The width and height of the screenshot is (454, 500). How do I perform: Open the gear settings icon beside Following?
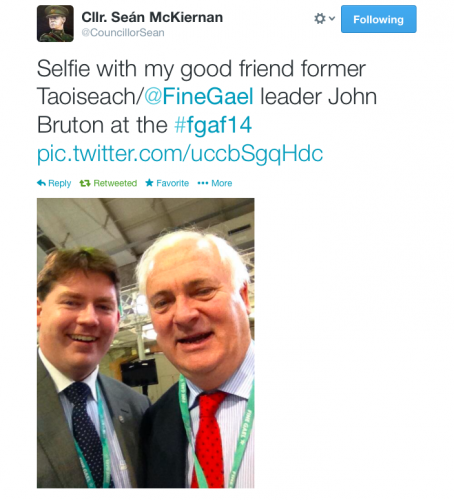[320, 19]
